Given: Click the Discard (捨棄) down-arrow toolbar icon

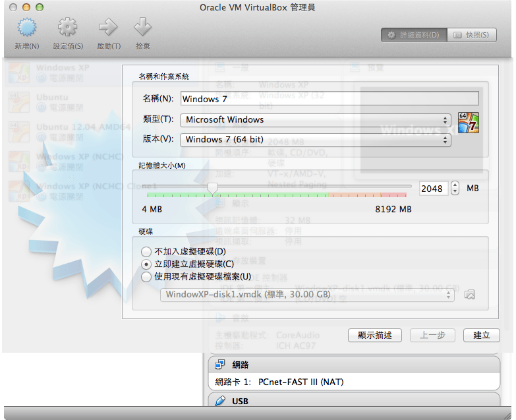Looking at the screenshot, I should pyautogui.click(x=142, y=27).
